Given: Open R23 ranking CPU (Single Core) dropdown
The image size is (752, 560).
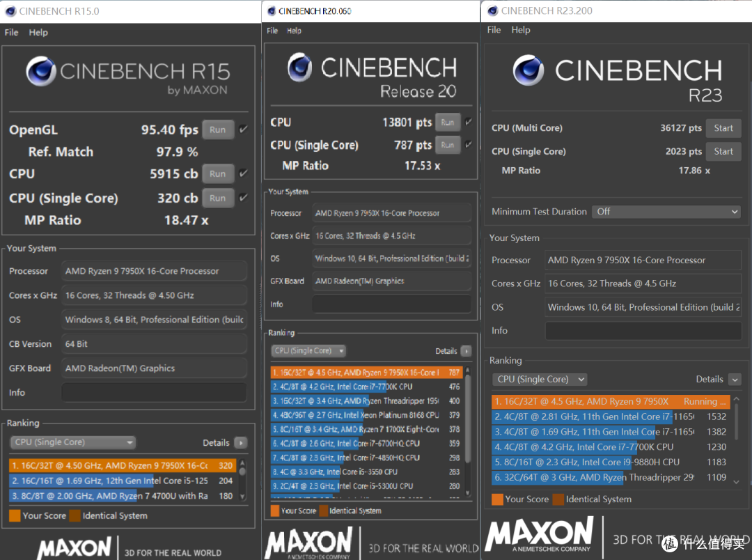Looking at the screenshot, I should 540,379.
